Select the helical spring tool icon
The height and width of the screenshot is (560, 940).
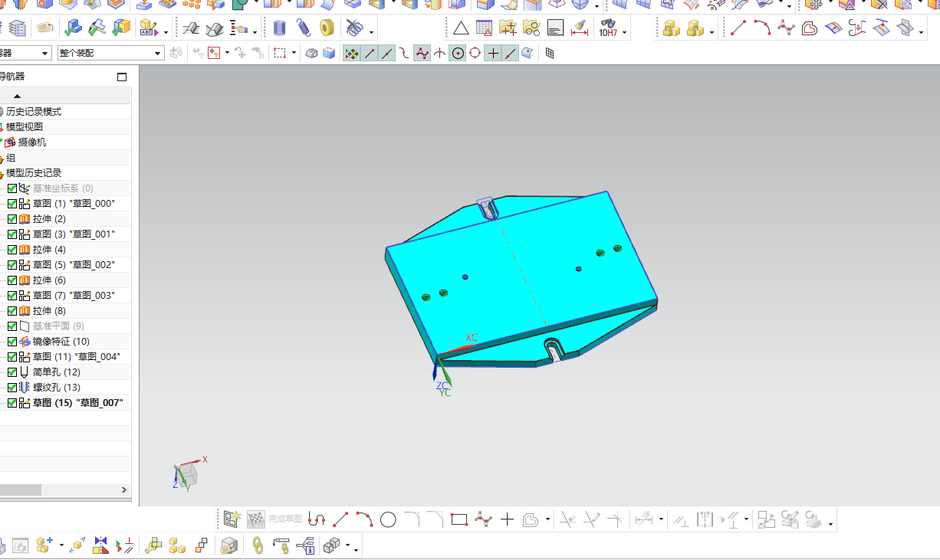(x=280, y=29)
